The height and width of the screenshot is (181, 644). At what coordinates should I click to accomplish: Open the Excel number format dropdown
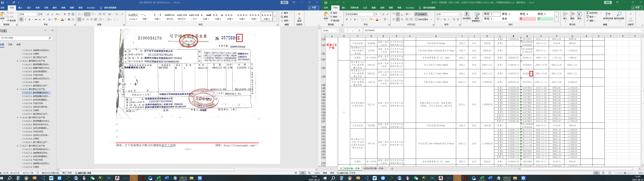tap(458, 14)
